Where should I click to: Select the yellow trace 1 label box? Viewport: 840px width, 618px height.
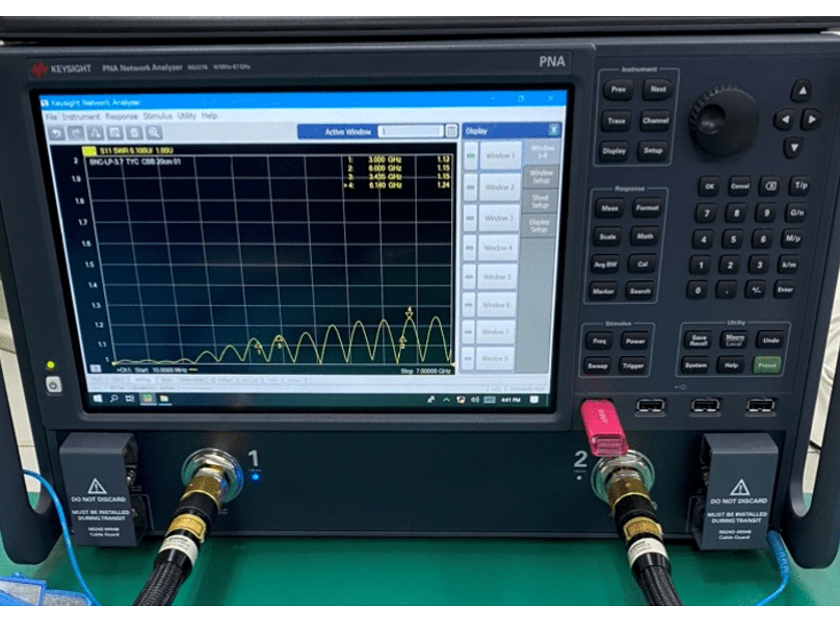tap(89, 151)
